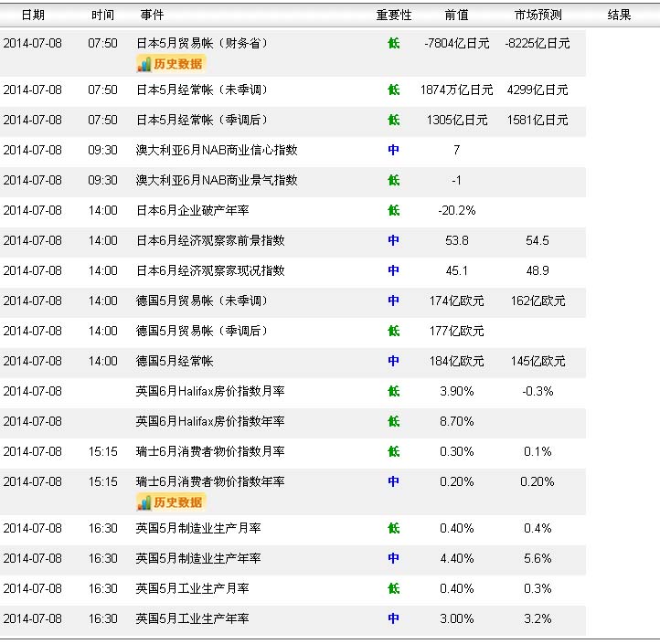Click the 日期 column header
This screenshot has width=660, height=644.
(33, 16)
